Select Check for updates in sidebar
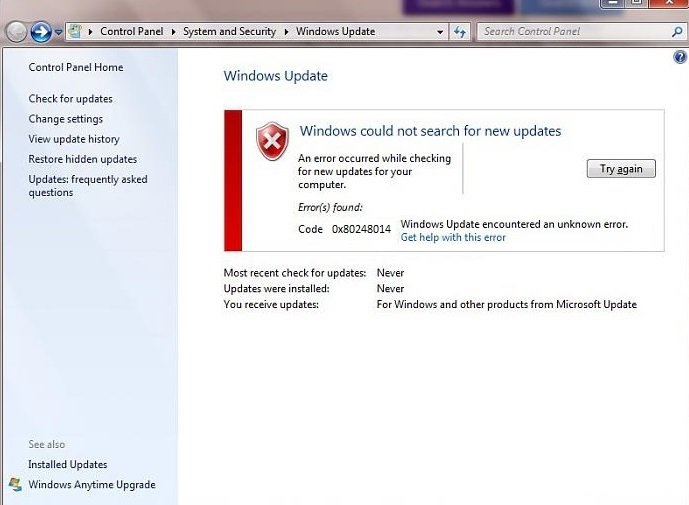The width and height of the screenshot is (689, 505). click(x=71, y=98)
